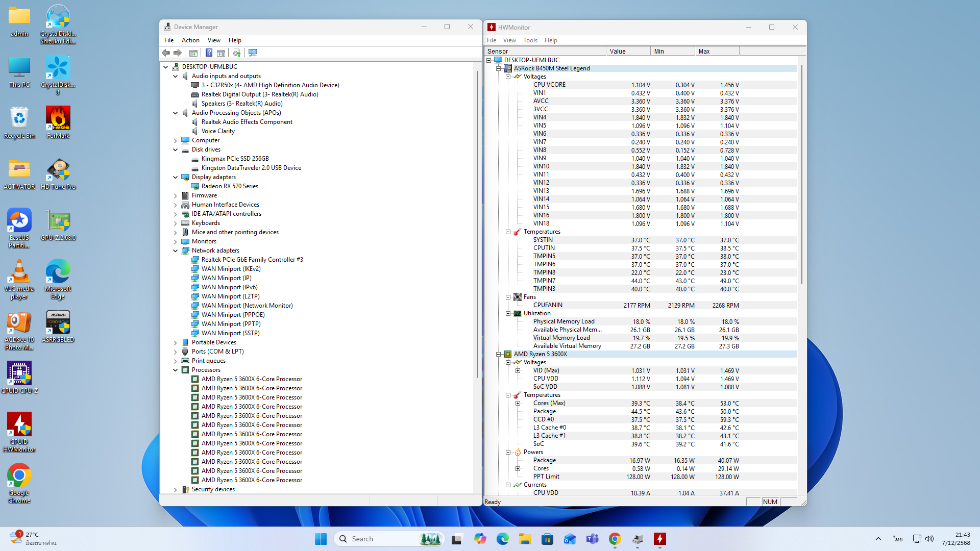Click the HWMonitor vertical scrollbar
This screenshot has height=551, width=980.
click(x=801, y=173)
